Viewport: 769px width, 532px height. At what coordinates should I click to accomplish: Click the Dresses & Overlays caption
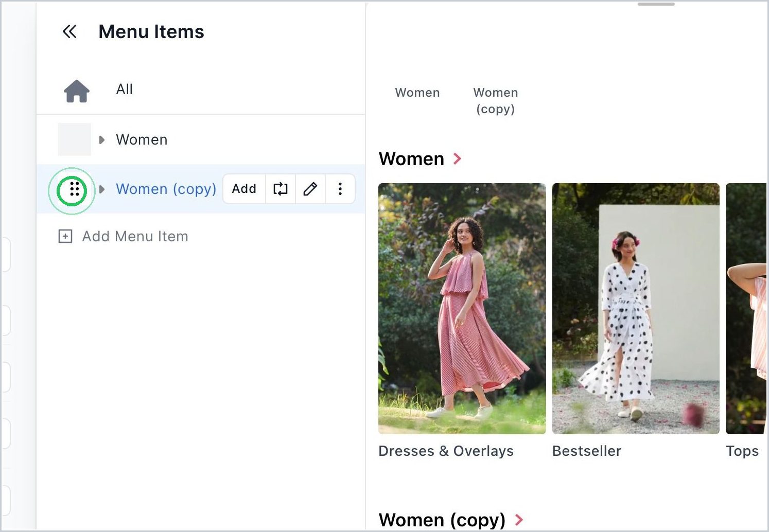(x=446, y=451)
